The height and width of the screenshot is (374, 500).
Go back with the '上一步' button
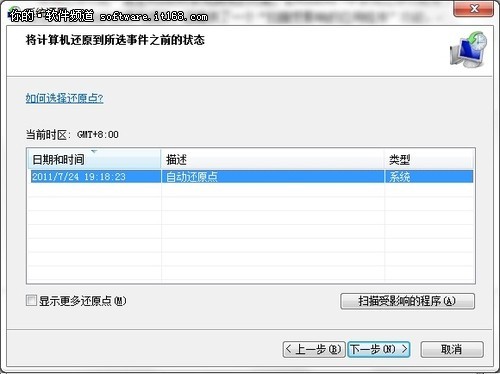(314, 349)
